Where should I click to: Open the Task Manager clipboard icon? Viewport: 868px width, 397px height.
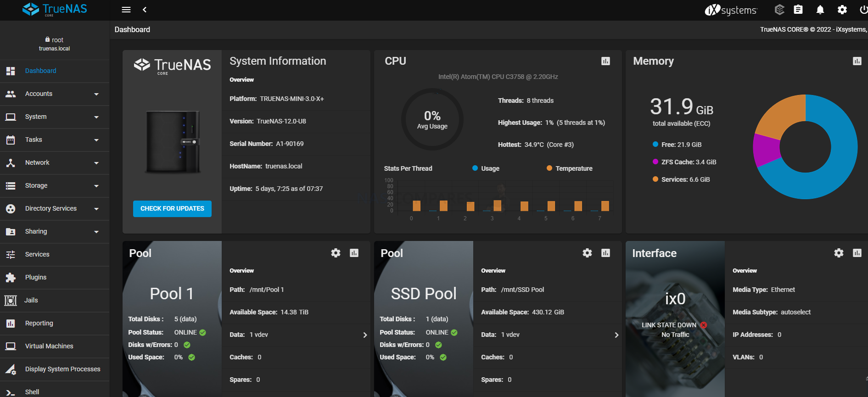798,10
